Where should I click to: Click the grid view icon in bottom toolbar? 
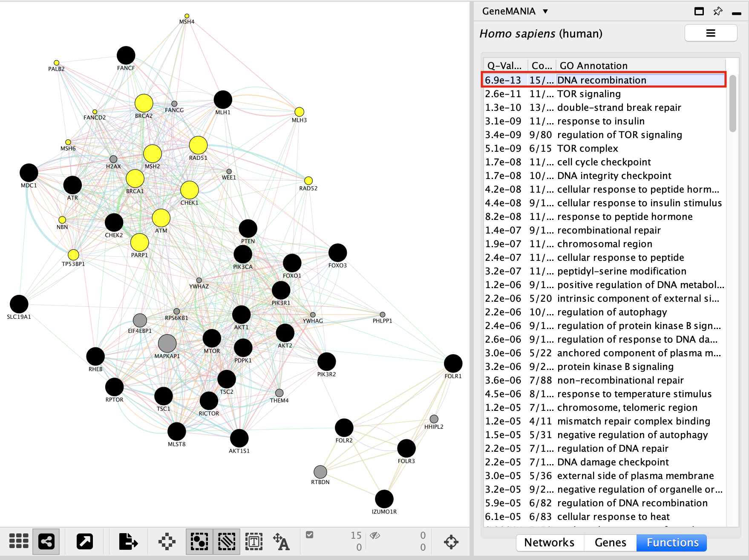(19, 541)
